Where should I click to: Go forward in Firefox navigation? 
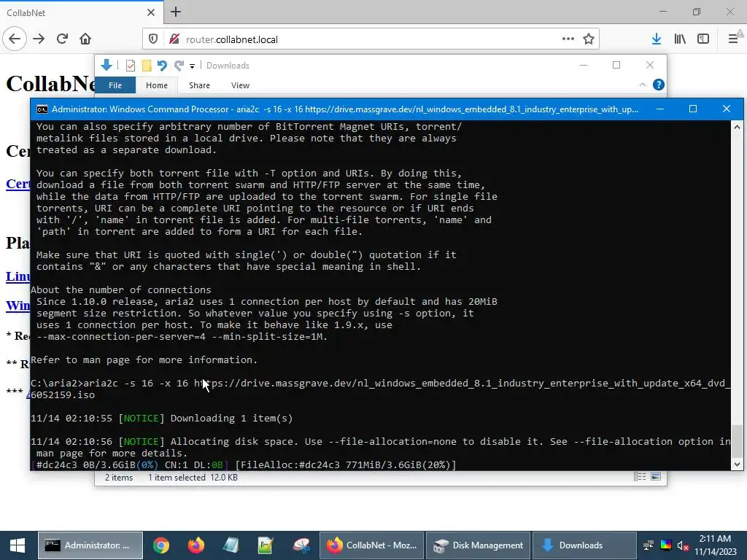click(39, 39)
